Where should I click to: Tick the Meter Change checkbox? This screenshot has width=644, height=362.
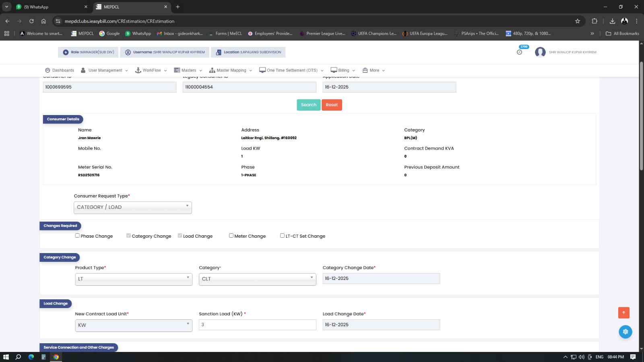coord(231,236)
